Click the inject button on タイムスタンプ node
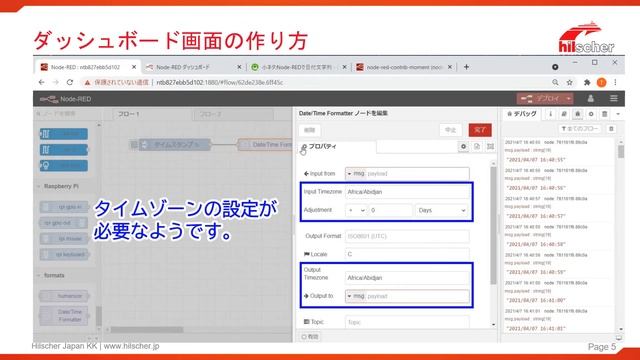Screen dimensions: 640x360 click(134, 144)
